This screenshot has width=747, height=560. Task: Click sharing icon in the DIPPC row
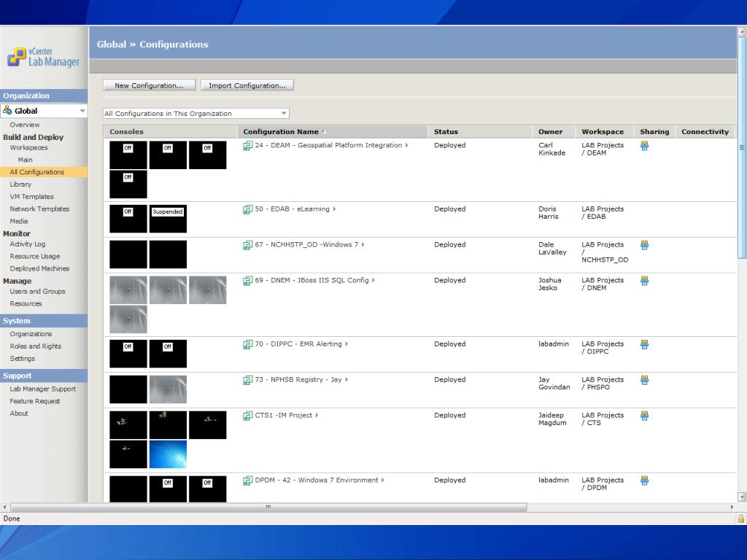pyautogui.click(x=645, y=344)
